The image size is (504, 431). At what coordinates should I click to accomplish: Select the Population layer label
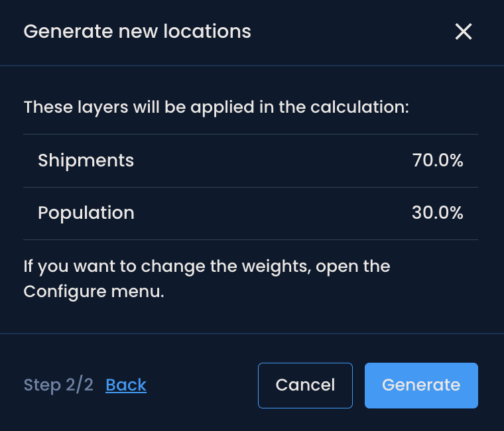pos(86,213)
